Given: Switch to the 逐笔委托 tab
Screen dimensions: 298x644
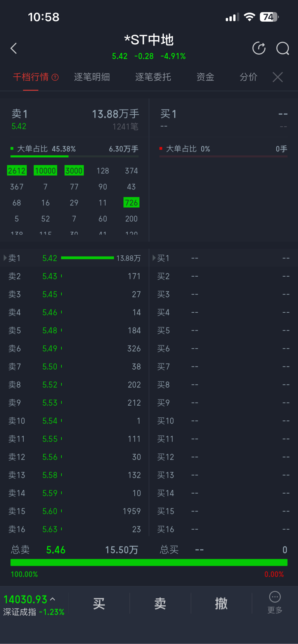Looking at the screenshot, I should point(153,77).
